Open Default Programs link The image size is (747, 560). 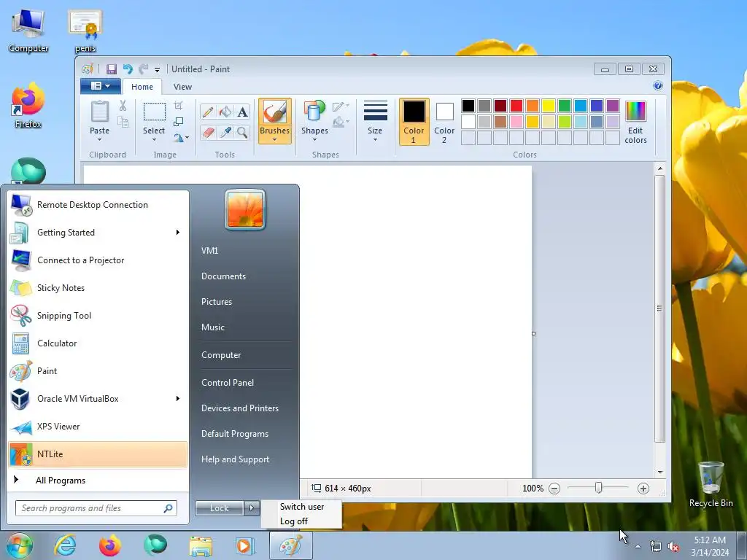coord(234,434)
